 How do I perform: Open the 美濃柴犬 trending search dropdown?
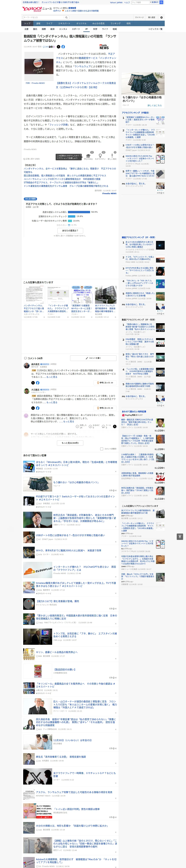(154, 2)
